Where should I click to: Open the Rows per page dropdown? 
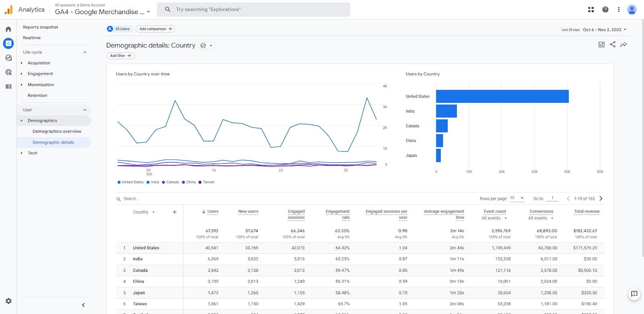tap(517, 198)
